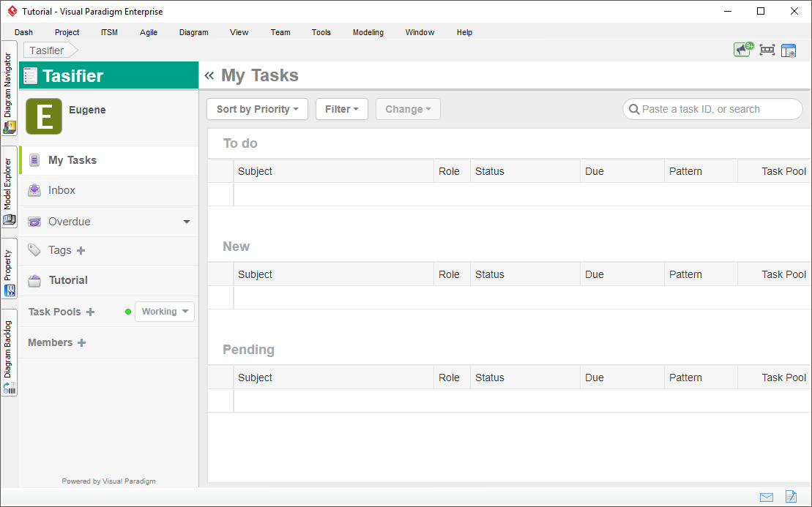Click the Visual Paradigm app logo
812x507 pixels.
click(12, 11)
